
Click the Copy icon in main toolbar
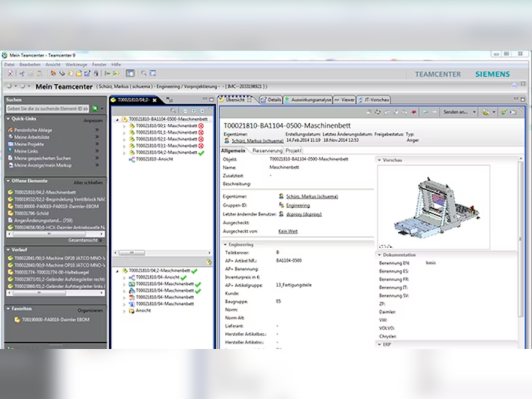(x=31, y=73)
